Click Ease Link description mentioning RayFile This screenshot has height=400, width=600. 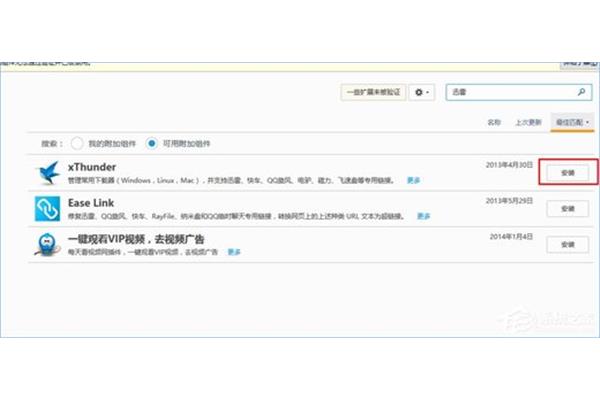[x=236, y=216]
